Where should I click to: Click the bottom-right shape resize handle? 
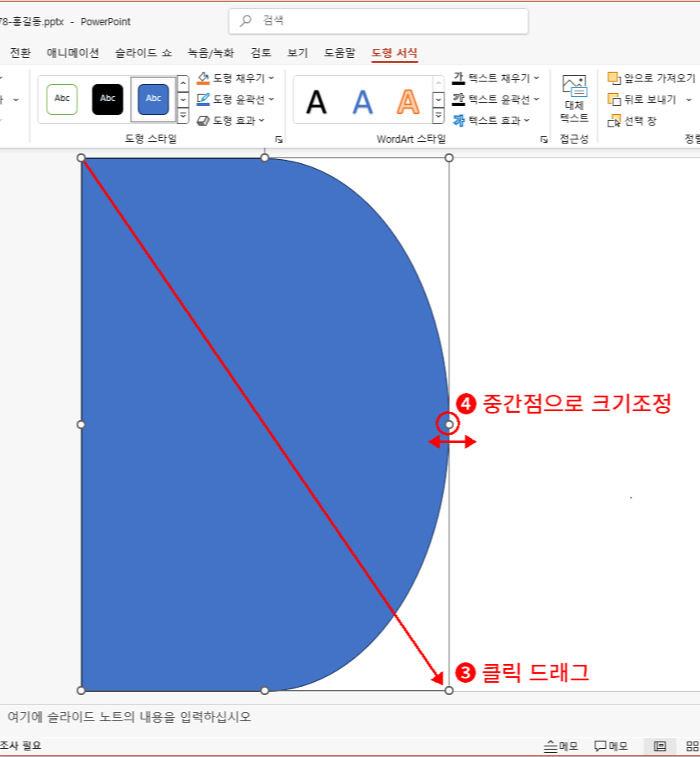coord(449,690)
